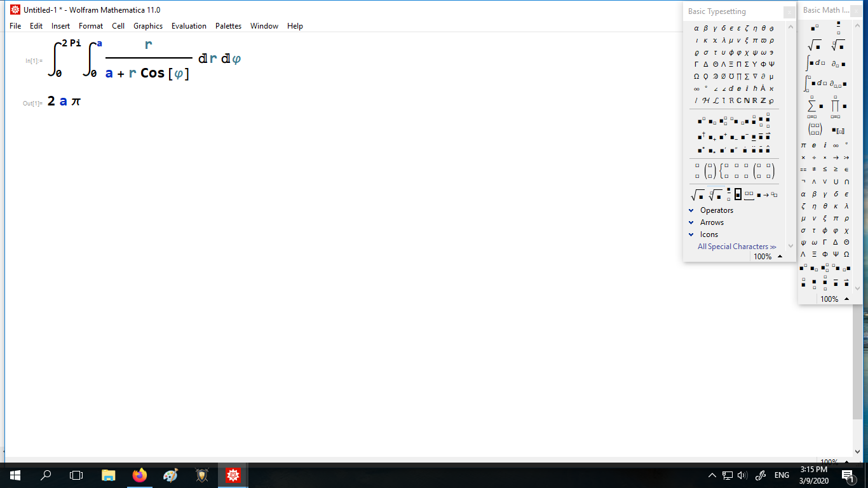Open the Evaluation menu
This screenshot has height=488, width=868.
pos(189,26)
